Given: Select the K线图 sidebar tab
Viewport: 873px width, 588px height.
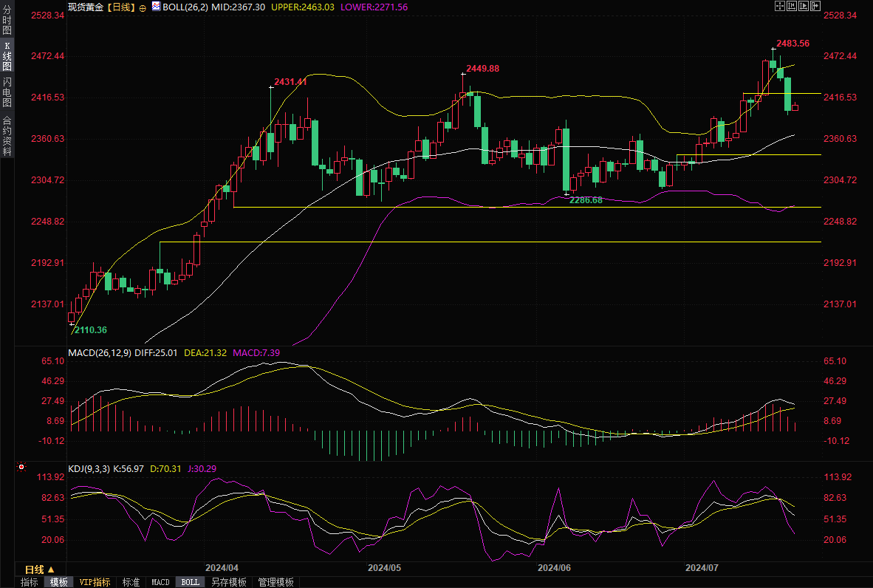Looking at the screenshot, I should coord(7,56).
